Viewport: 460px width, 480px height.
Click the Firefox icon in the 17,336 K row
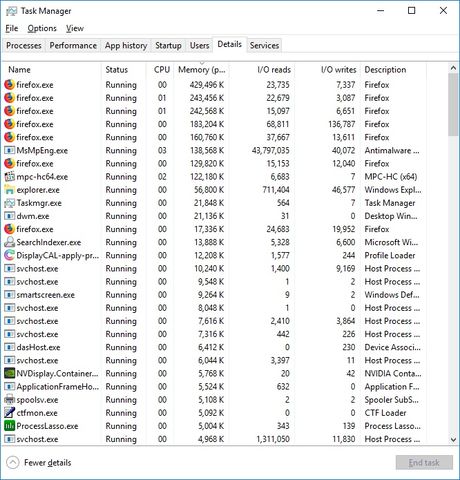coord(9,229)
